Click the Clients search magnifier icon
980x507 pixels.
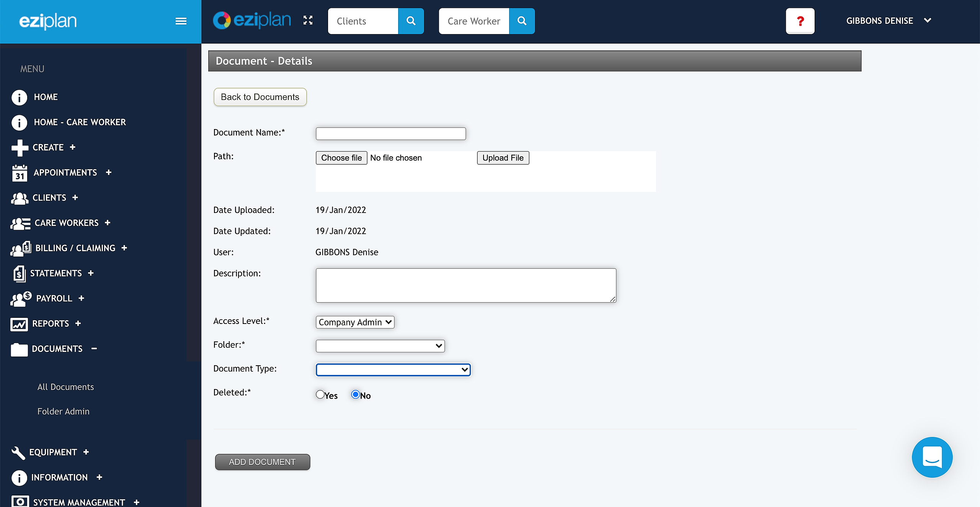[411, 21]
